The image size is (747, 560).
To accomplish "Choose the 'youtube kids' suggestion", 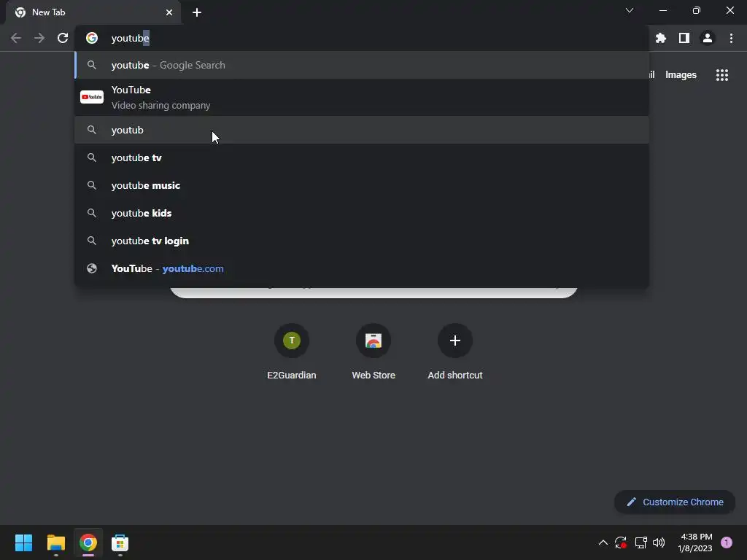I will pyautogui.click(x=362, y=213).
